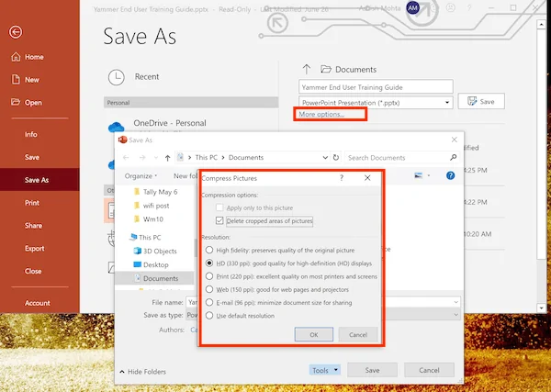551x392 pixels.
Task: Open the Tools dropdown
Action: point(325,370)
